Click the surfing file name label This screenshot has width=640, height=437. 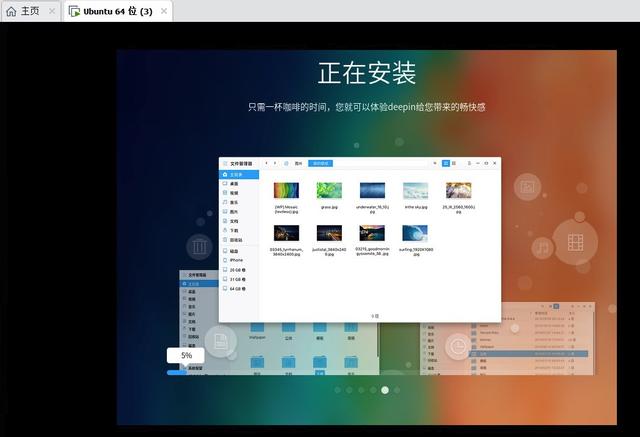[x=416, y=251]
